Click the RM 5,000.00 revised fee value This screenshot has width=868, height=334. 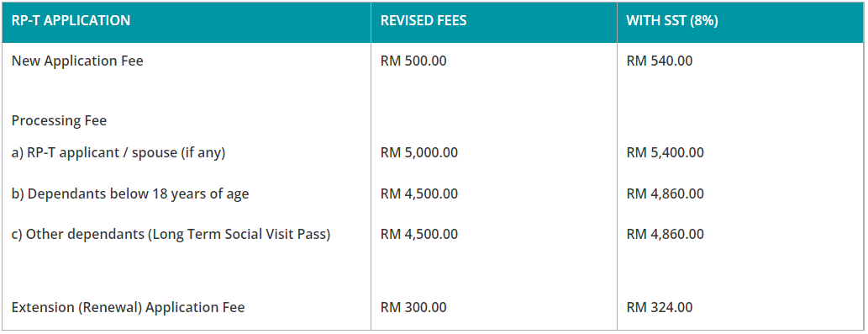coord(419,153)
